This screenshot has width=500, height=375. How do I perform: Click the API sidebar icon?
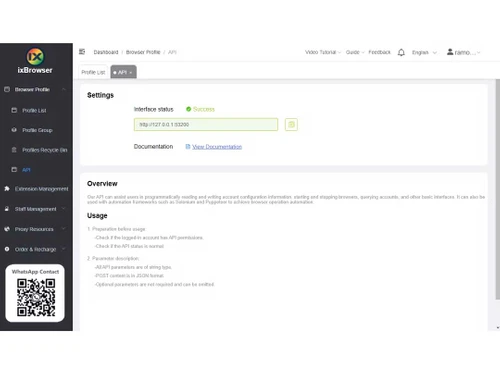coord(14,170)
